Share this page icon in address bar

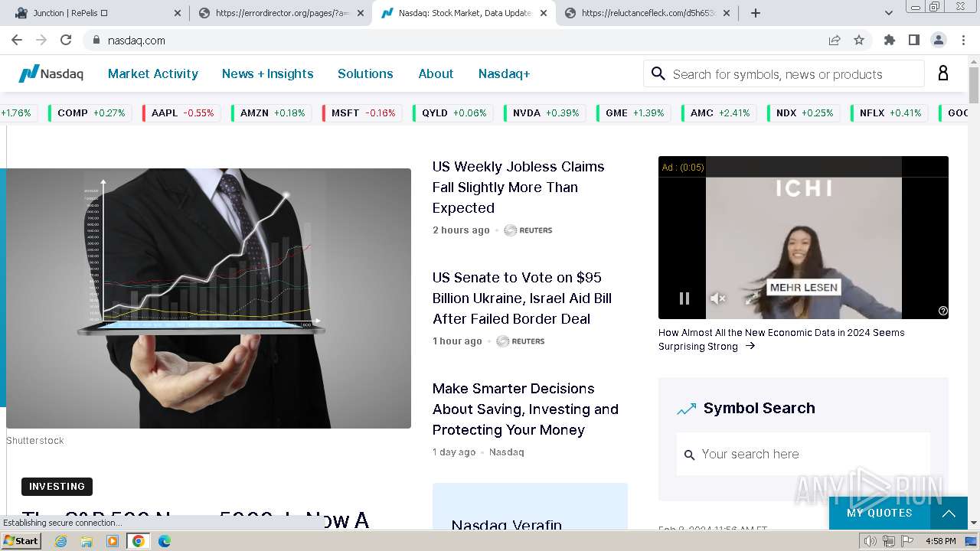(x=835, y=41)
